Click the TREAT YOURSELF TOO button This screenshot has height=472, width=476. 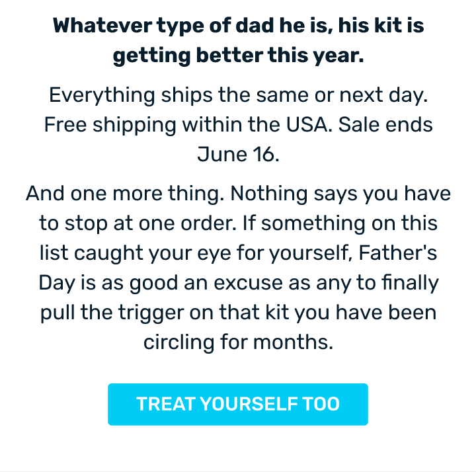click(238, 404)
